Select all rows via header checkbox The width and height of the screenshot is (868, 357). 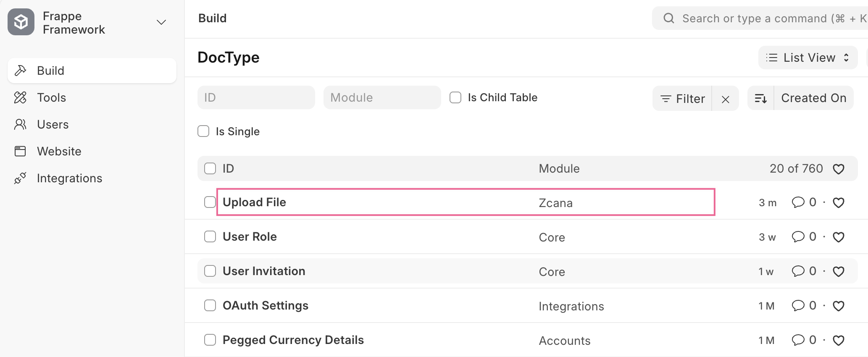(210, 168)
